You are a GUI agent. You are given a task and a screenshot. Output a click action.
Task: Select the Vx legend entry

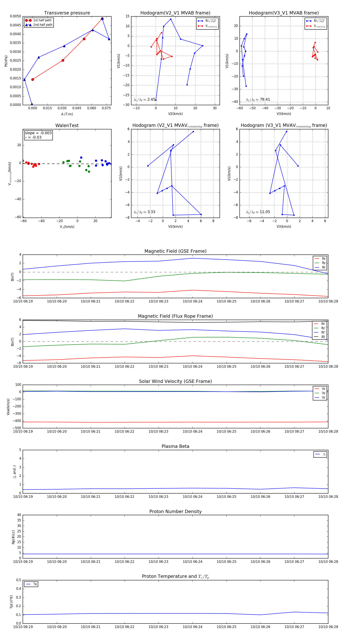[x=320, y=389]
